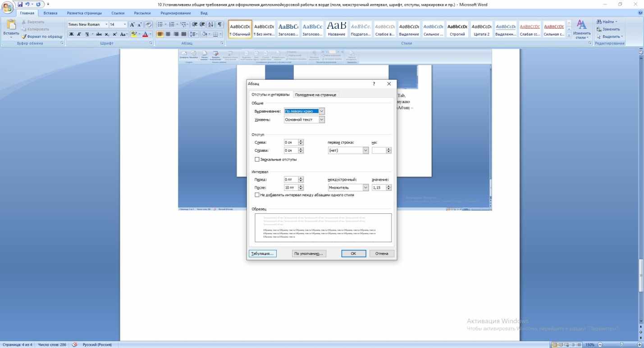Align text right in ribbon
644x348 pixels.
tap(176, 34)
